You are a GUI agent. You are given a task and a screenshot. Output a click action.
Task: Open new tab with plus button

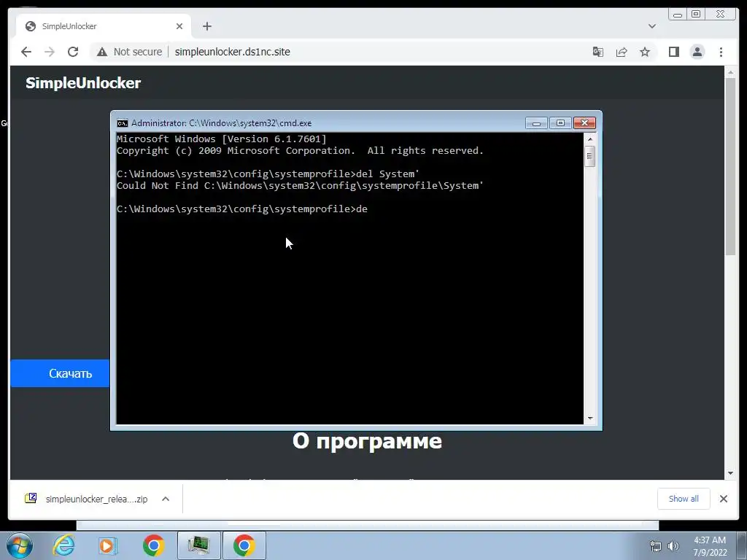point(206,26)
